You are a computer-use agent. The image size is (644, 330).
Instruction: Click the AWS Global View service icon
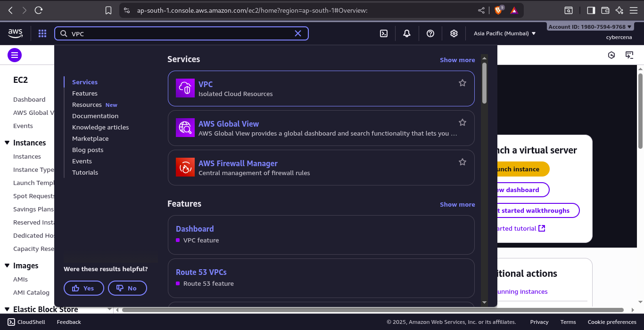(185, 128)
